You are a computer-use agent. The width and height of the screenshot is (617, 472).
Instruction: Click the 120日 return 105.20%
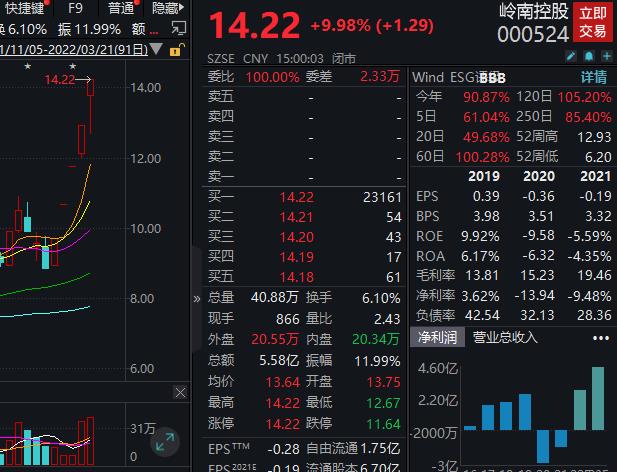tap(584, 97)
